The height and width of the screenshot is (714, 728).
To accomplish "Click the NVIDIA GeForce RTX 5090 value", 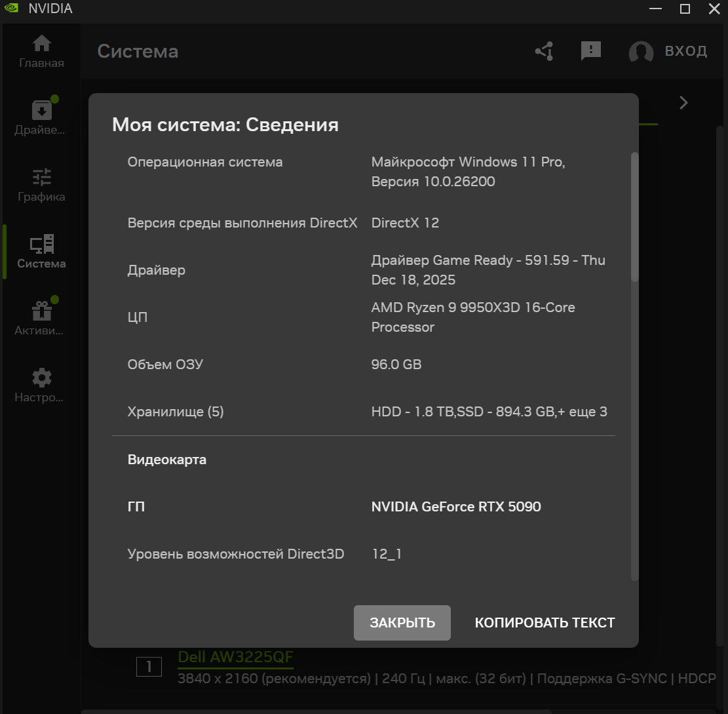I will coord(456,507).
